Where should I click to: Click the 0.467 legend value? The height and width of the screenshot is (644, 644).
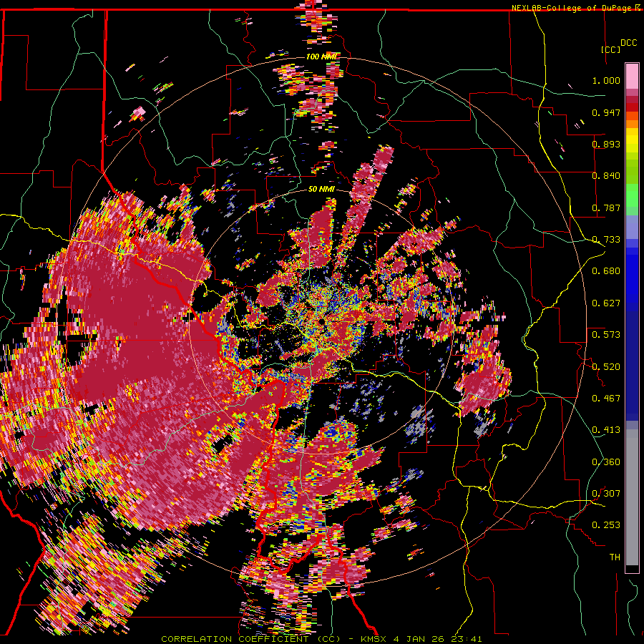point(606,399)
